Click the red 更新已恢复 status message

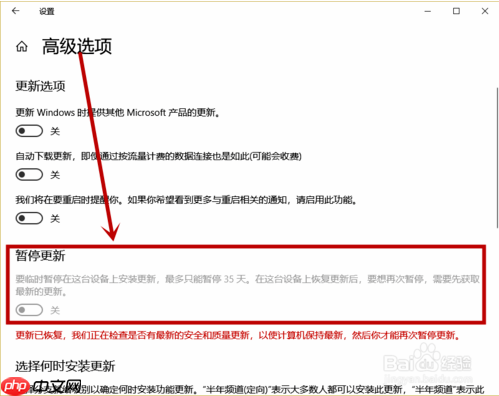tap(238, 335)
